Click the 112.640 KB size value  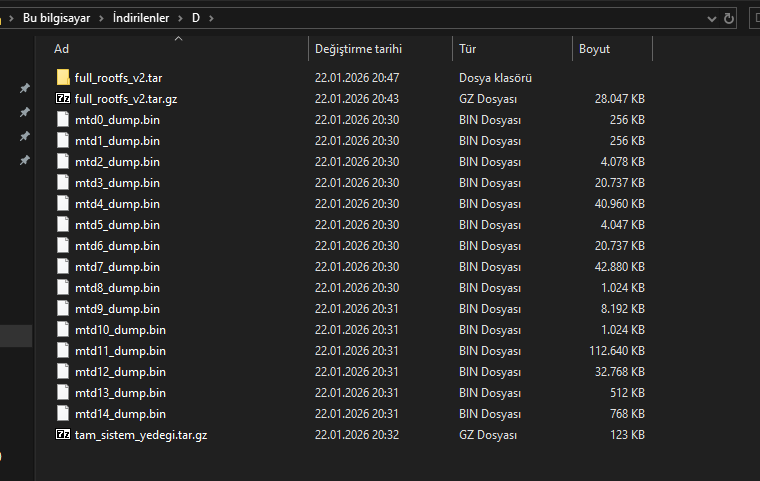[x=617, y=351]
